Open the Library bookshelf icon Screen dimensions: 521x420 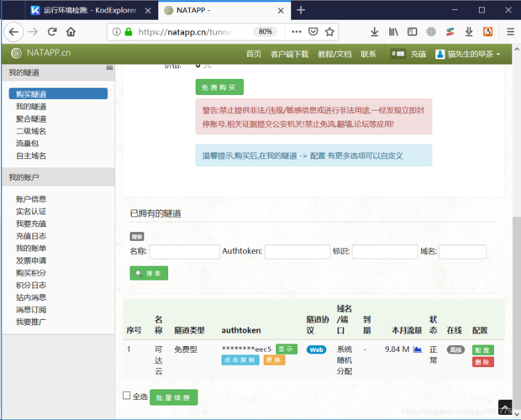[393, 32]
